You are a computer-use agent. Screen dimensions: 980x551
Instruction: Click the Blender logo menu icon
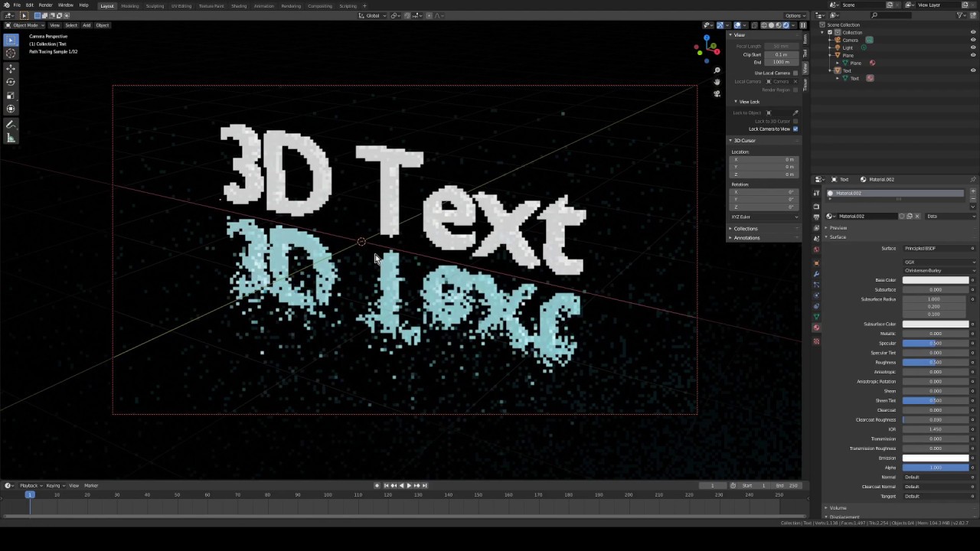(x=6, y=5)
